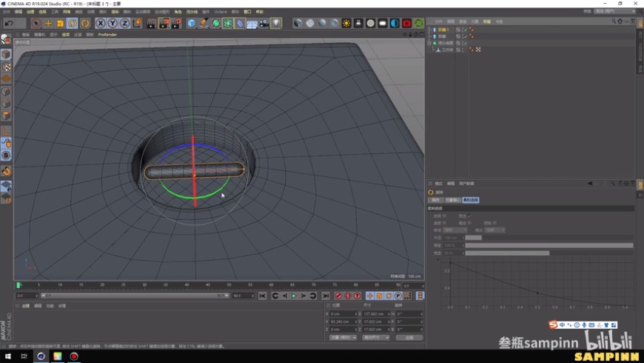The image size is (644, 363).
Task: Select the Scale tool icon
Action: [60, 24]
